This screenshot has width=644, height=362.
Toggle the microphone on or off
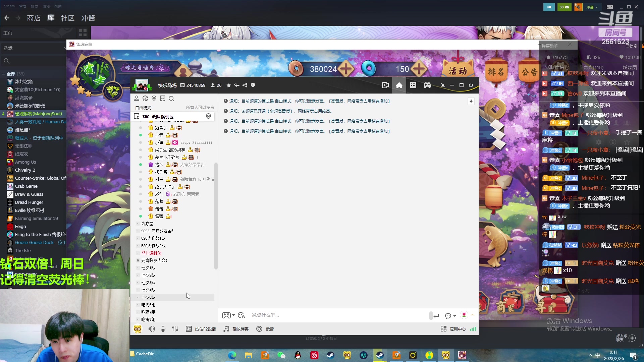163,329
